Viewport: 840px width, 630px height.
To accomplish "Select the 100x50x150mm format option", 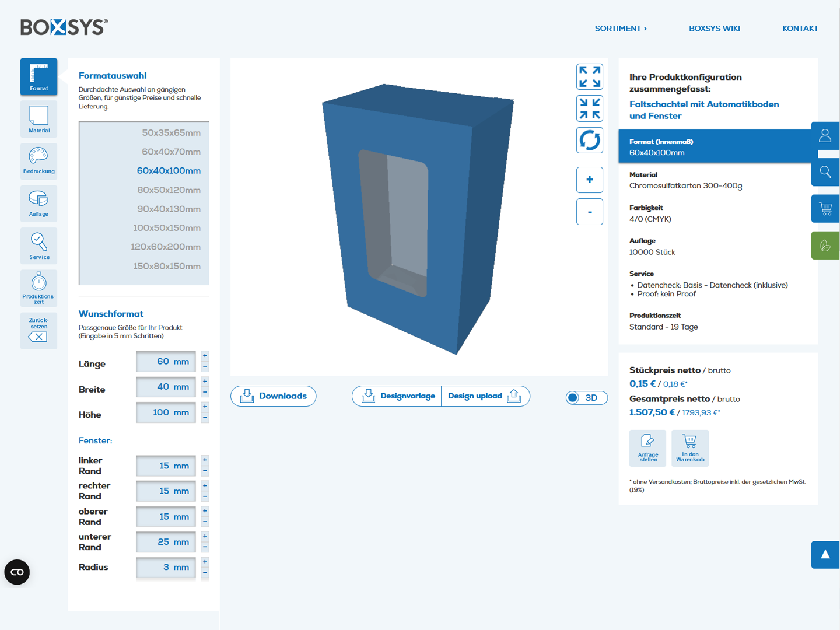I will tap(166, 228).
